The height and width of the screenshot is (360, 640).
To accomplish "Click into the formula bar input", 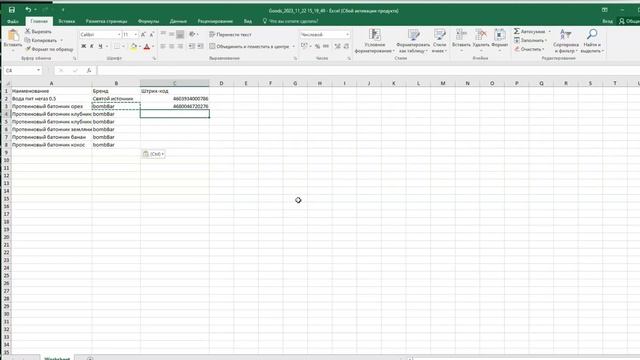I will (x=367, y=71).
